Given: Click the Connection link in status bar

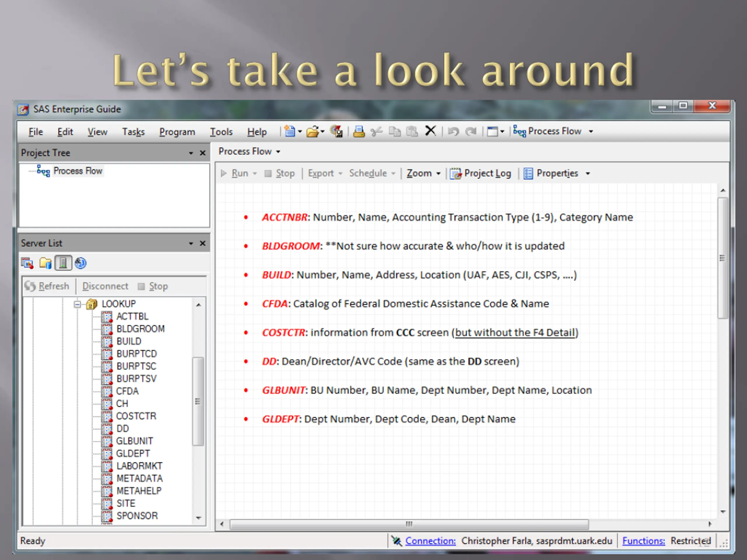Looking at the screenshot, I should click(431, 541).
